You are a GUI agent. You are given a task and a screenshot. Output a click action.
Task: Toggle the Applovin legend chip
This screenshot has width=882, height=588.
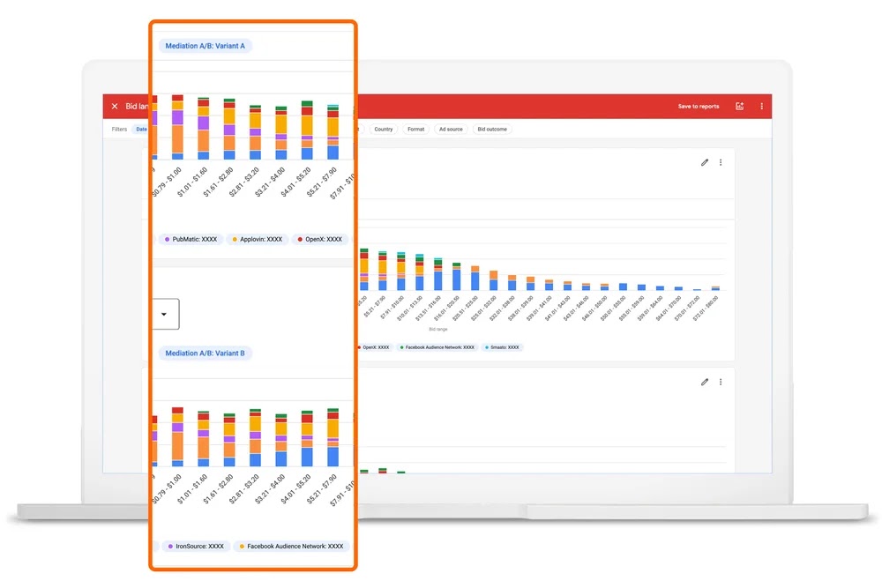click(257, 240)
